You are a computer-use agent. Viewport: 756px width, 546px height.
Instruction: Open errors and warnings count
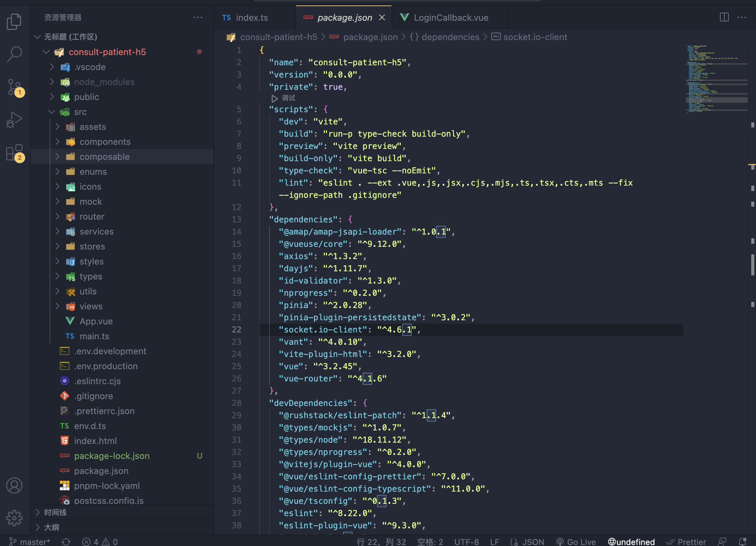[x=100, y=541]
